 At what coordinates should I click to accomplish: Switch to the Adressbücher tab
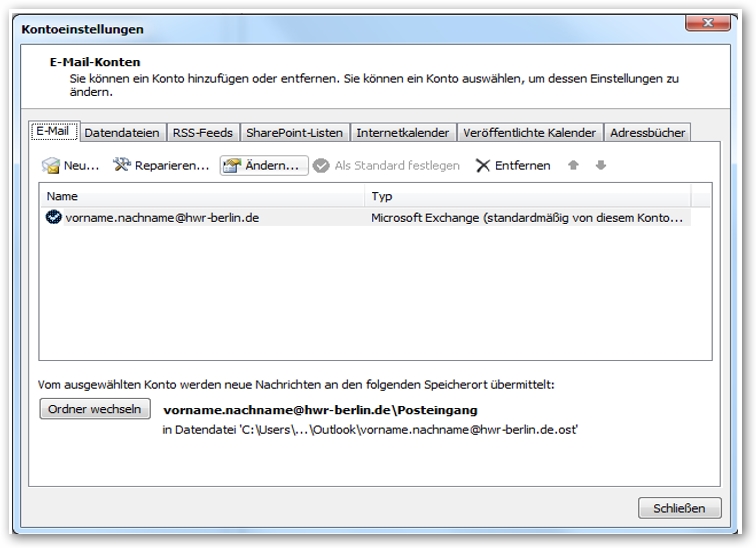pos(648,133)
